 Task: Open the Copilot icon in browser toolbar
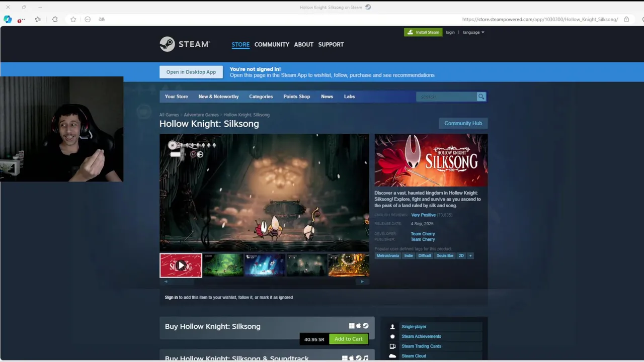click(8, 19)
